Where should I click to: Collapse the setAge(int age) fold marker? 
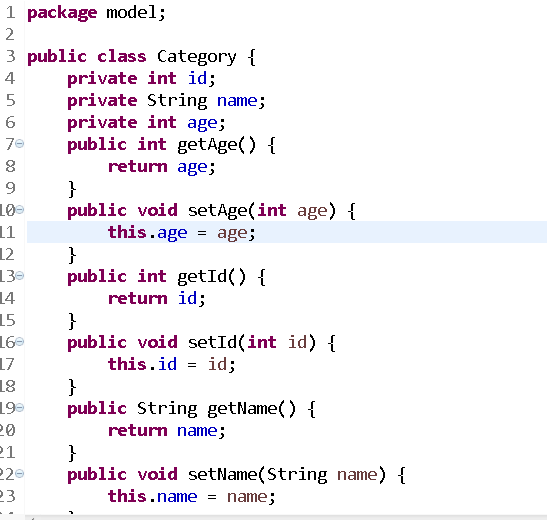tap(20, 209)
